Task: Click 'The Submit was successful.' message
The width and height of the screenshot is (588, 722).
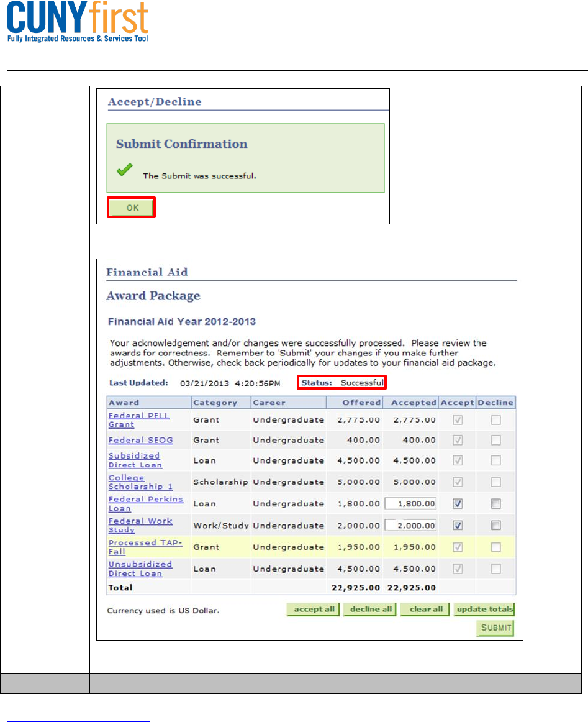Action: click(200, 176)
